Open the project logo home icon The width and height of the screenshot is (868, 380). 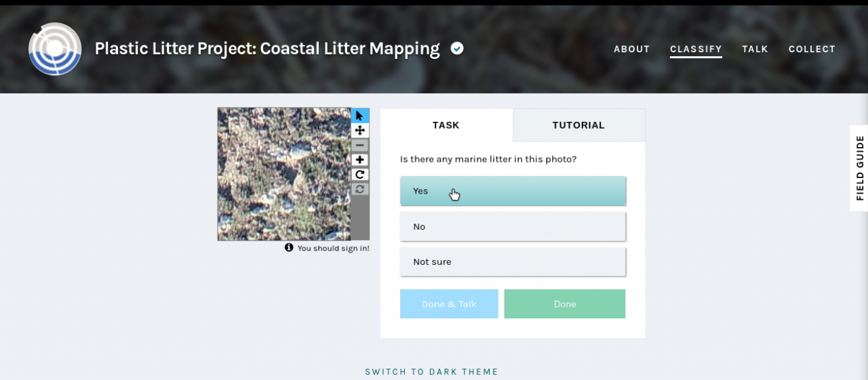[x=55, y=49]
